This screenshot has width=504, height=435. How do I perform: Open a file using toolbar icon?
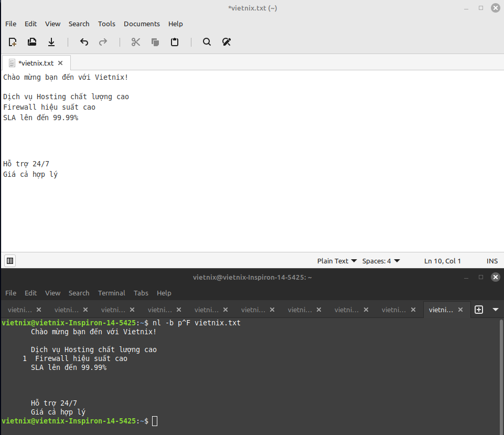pos(32,42)
